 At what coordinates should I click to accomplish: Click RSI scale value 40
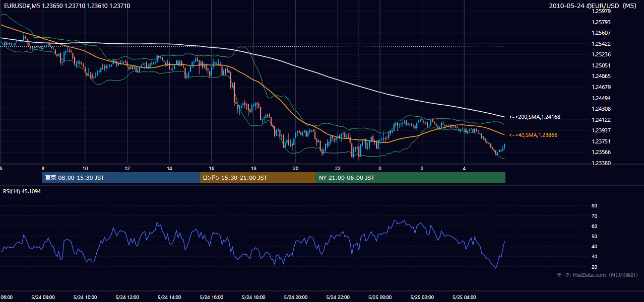point(594,246)
